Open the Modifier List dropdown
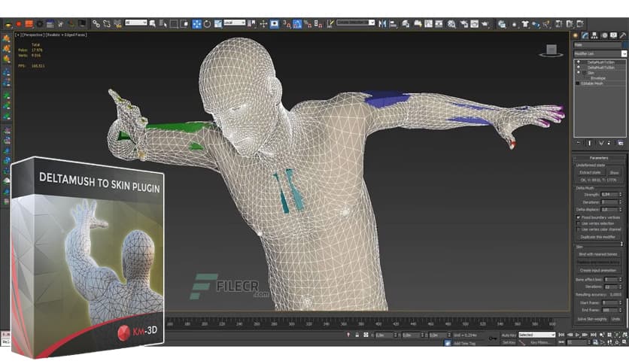 click(x=600, y=53)
